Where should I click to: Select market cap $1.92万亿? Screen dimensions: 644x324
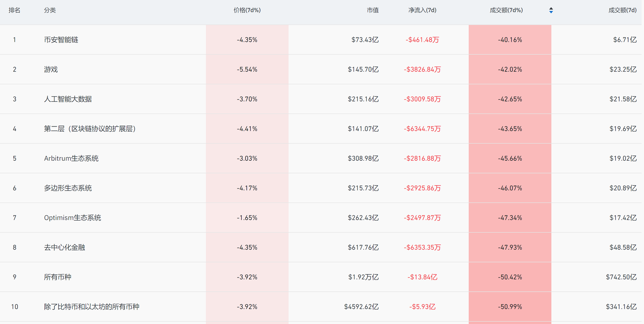click(x=364, y=277)
